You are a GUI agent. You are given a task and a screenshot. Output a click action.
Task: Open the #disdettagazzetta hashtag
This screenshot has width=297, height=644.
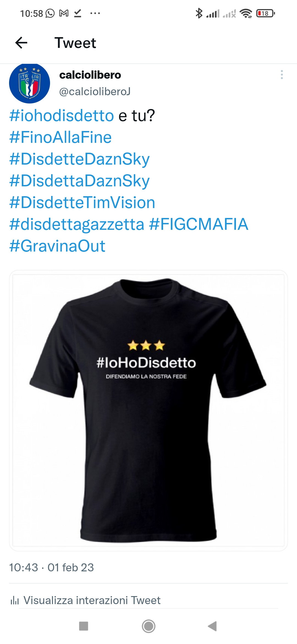click(77, 224)
